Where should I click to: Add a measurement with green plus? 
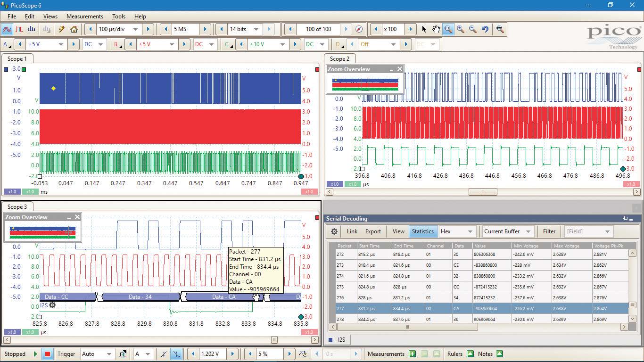[x=412, y=354]
